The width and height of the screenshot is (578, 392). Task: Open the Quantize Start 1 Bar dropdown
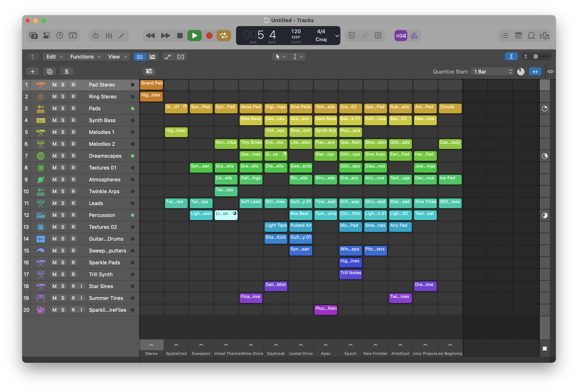point(492,72)
